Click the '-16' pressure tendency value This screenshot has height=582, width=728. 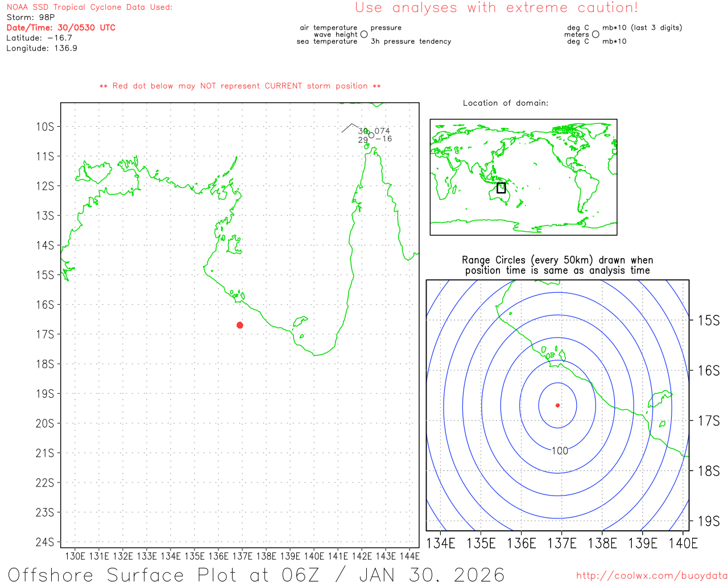(383, 139)
